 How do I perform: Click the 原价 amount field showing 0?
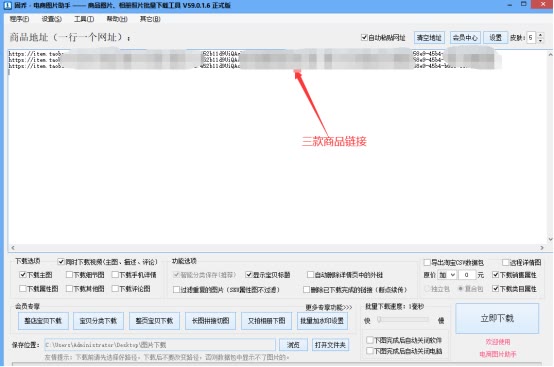tap(467, 274)
